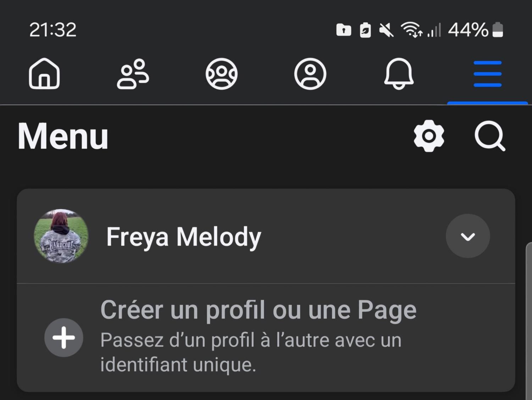Expand the profile switcher chevron
Screen dimensions: 532x400
(468, 236)
